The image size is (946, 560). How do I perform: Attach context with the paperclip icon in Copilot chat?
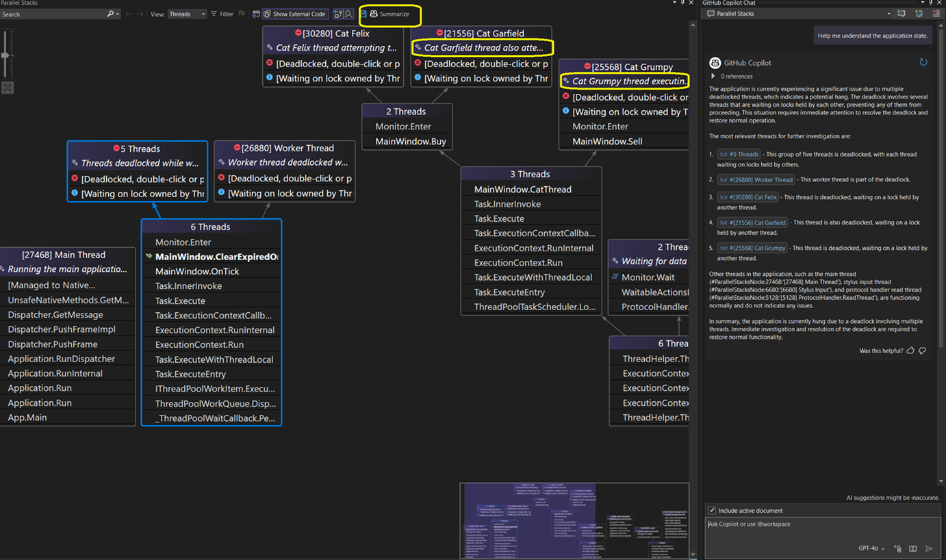897,548
